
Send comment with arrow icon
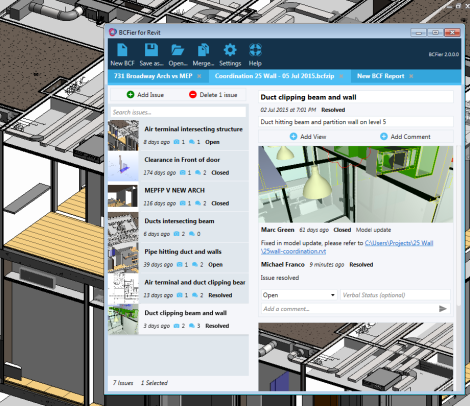[x=443, y=309]
